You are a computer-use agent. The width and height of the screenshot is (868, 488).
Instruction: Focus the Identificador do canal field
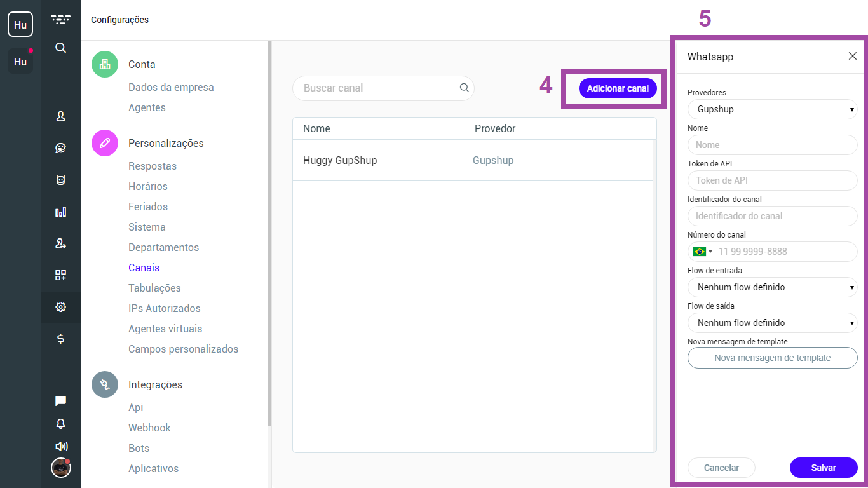click(773, 216)
